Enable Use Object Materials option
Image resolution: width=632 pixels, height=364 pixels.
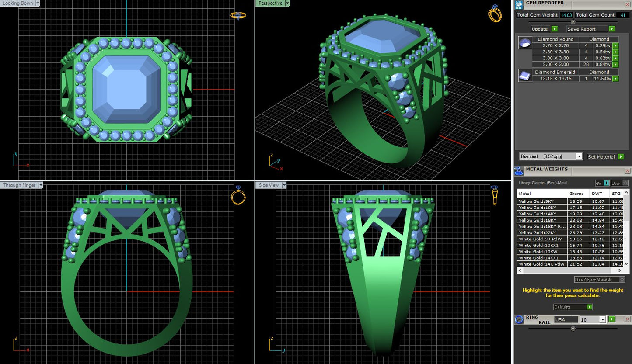pos(622,280)
